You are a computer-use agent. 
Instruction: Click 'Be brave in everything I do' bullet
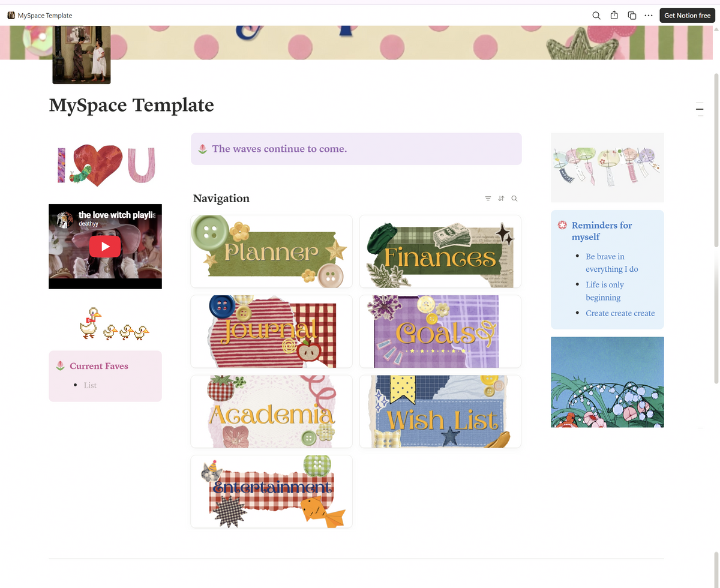[612, 263]
